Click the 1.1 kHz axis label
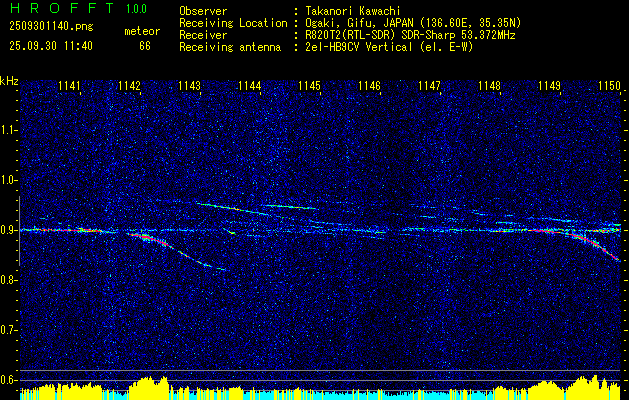629x400 pixels. click(x=9, y=130)
